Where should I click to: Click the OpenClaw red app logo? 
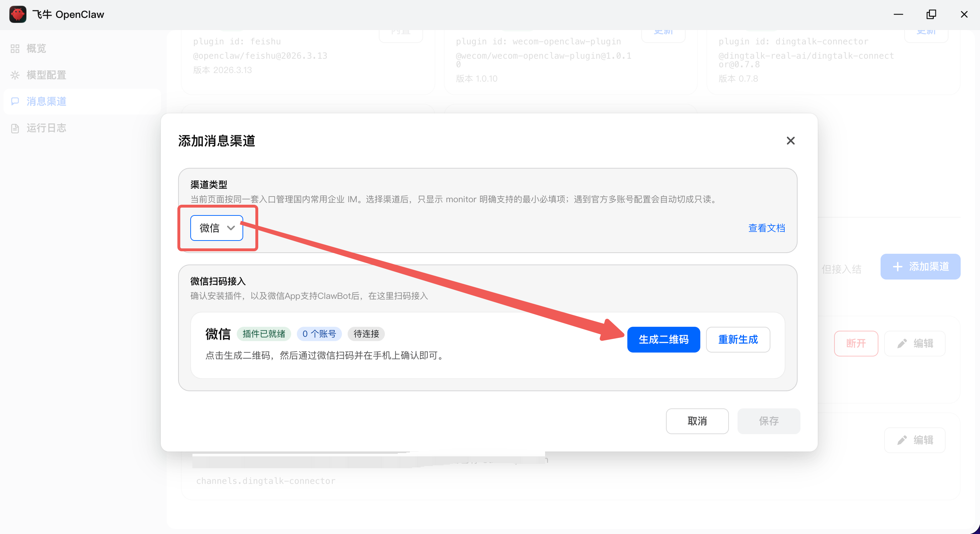point(18,14)
